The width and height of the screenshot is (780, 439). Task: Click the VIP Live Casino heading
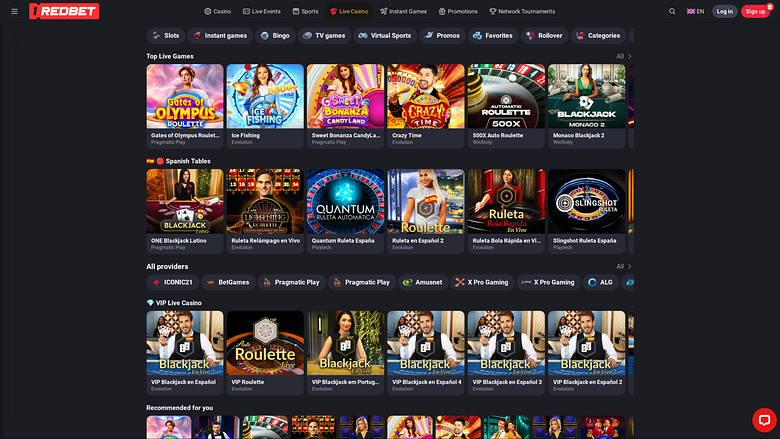(x=174, y=303)
